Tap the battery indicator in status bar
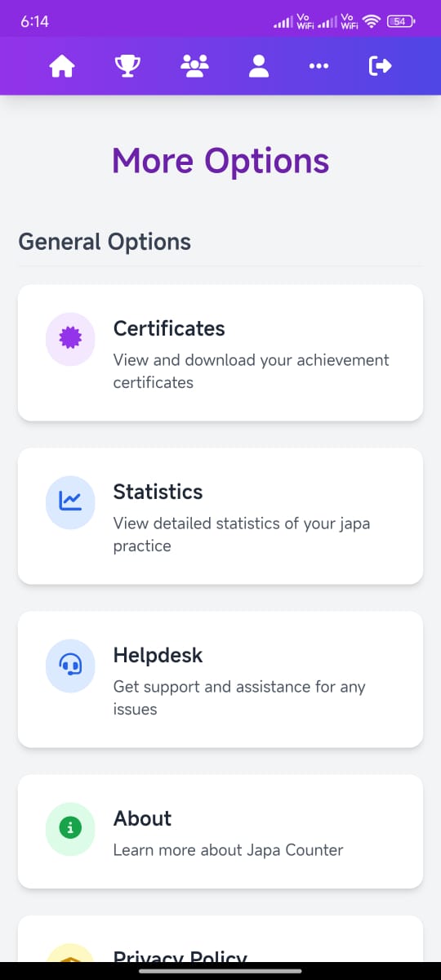The width and height of the screenshot is (441, 980). pos(401,21)
